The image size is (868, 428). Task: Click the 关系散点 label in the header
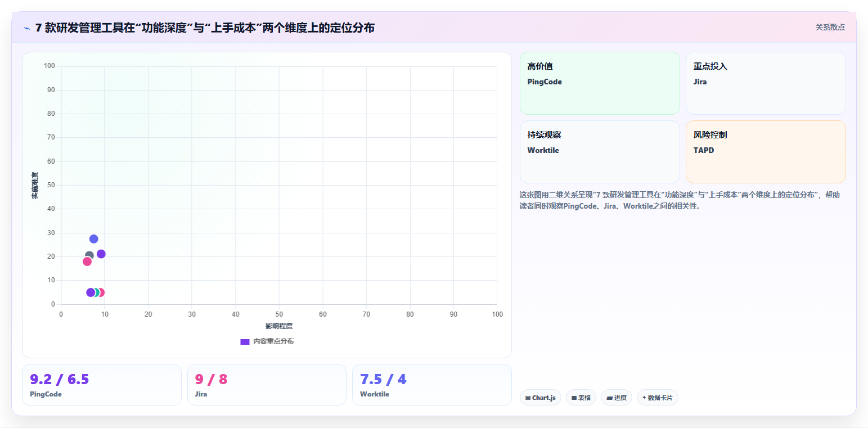830,27
